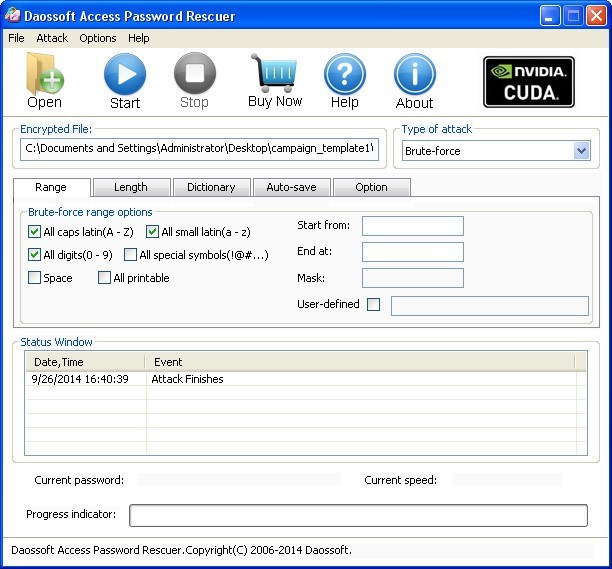The width and height of the screenshot is (612, 569).
Task: Click the Current speed value field
Action: 507,480
